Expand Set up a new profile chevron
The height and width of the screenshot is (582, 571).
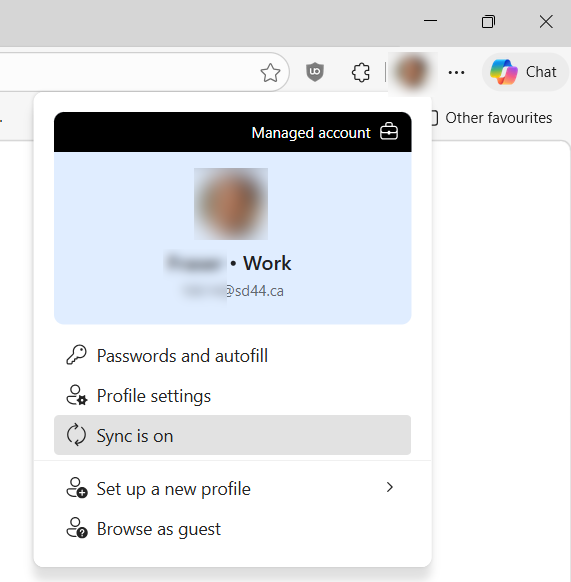coord(389,487)
